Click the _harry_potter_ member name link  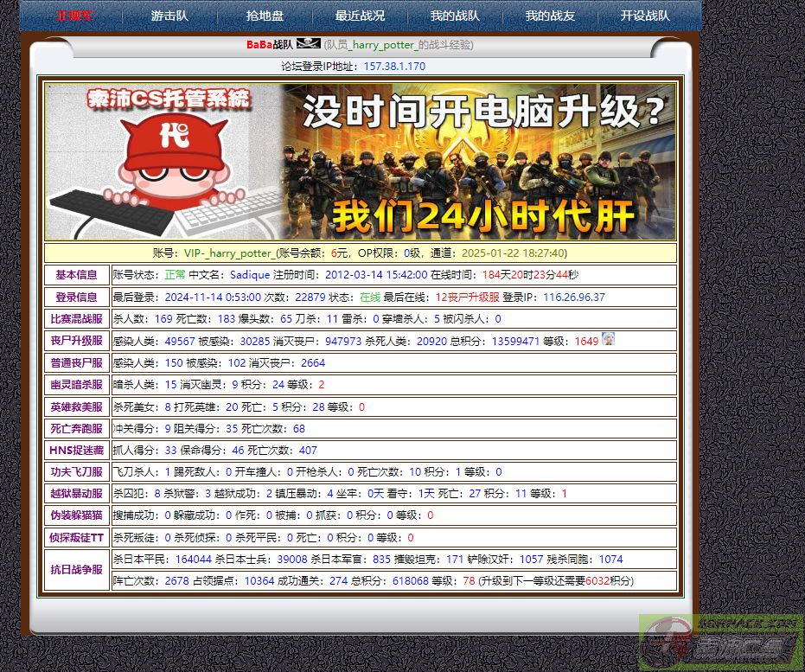(383, 44)
